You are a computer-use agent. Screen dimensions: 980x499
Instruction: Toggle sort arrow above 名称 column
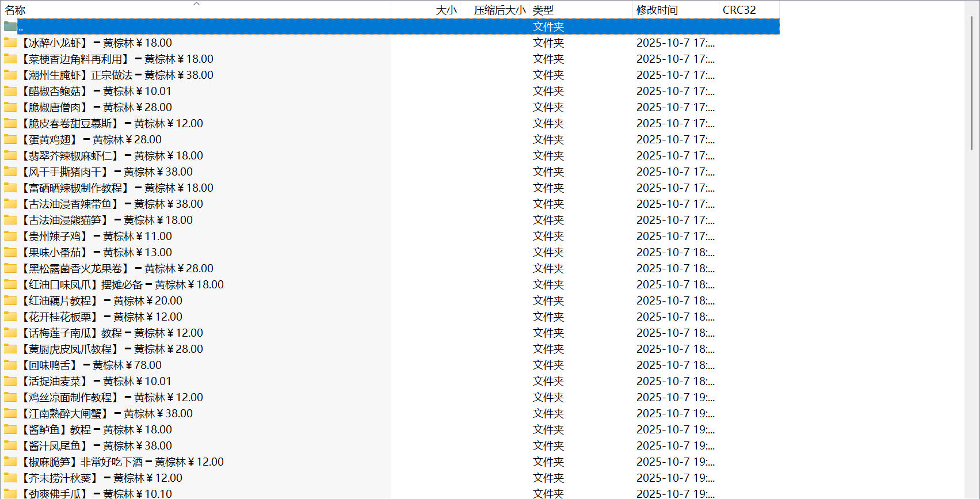[196, 3]
